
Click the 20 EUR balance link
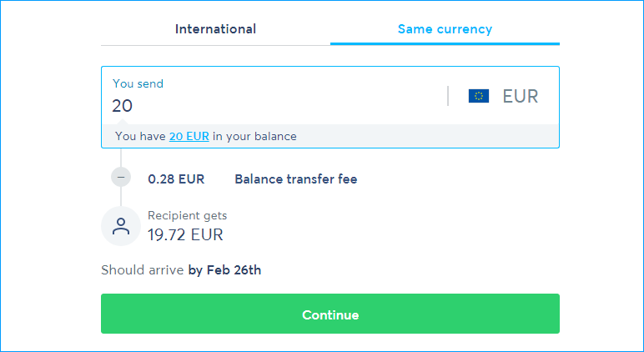coord(189,136)
